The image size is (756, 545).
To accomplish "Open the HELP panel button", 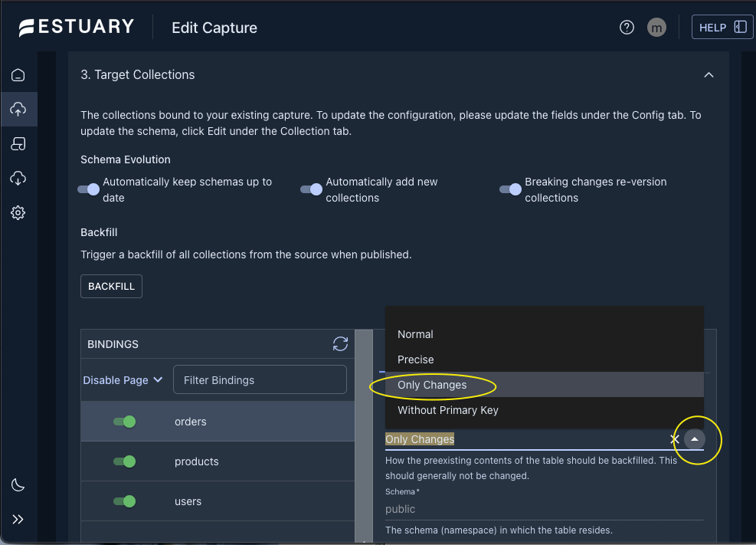I will [722, 28].
